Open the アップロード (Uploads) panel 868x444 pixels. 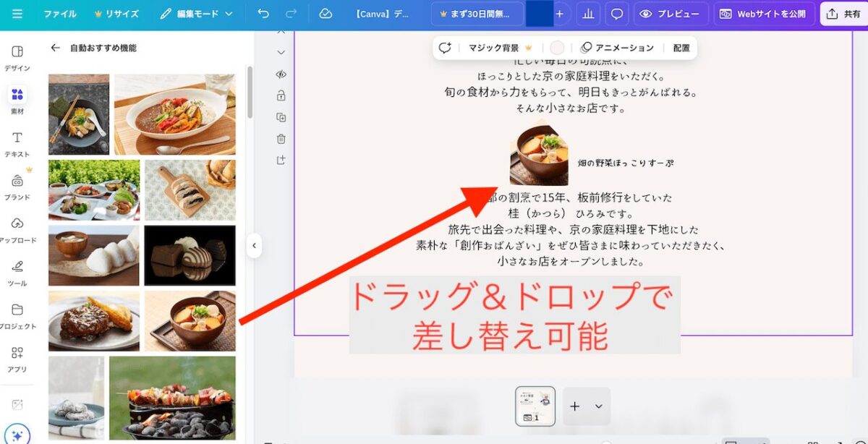17,229
